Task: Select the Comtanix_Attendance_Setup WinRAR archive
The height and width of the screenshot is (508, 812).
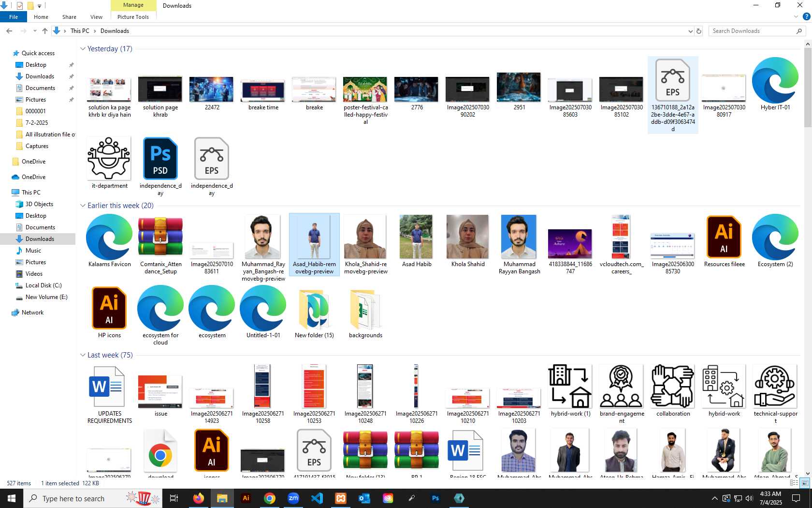Action: click(x=160, y=237)
